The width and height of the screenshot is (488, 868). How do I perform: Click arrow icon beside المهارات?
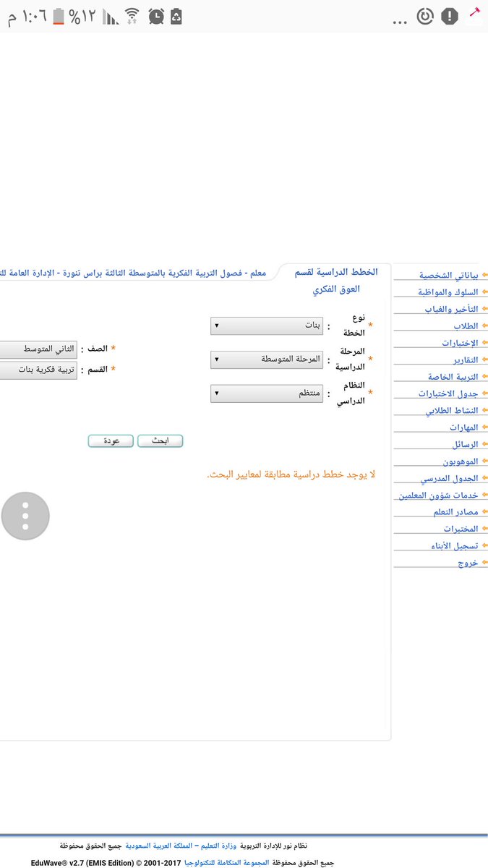tap(484, 427)
